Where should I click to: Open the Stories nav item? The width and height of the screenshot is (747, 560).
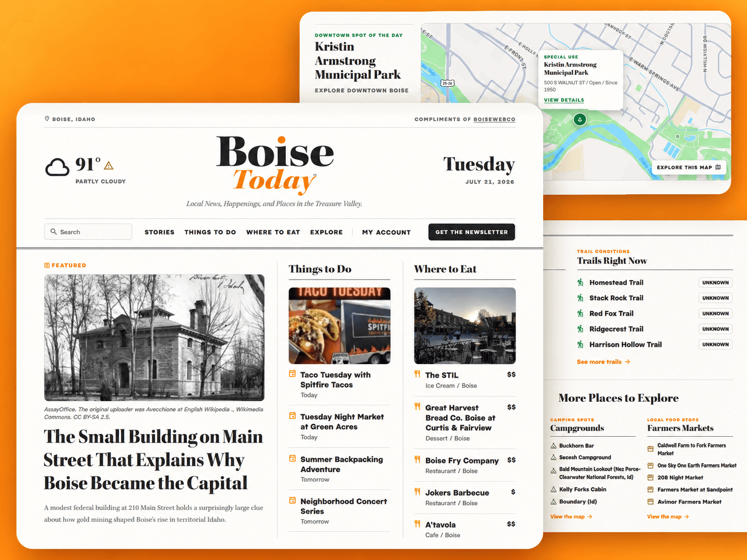tap(159, 232)
